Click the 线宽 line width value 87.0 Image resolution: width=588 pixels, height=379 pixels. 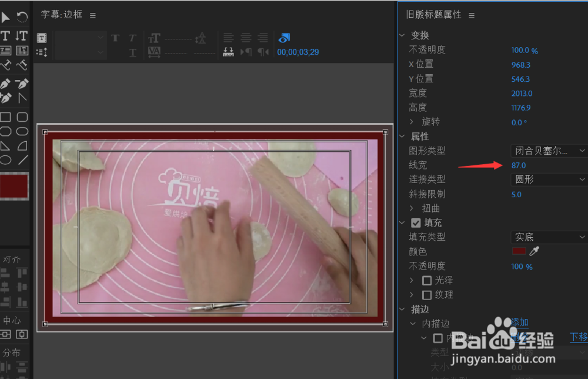[519, 165]
